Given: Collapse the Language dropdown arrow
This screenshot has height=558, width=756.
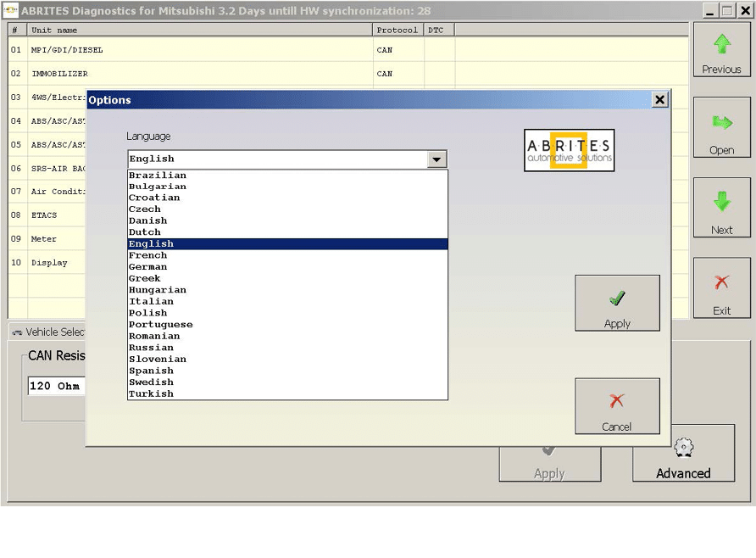Looking at the screenshot, I should point(436,159).
